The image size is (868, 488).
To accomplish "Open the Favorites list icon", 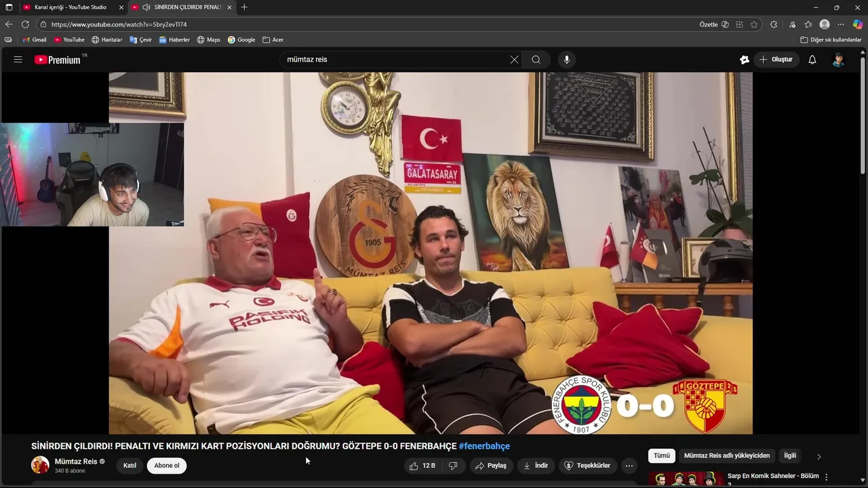I will click(x=808, y=24).
